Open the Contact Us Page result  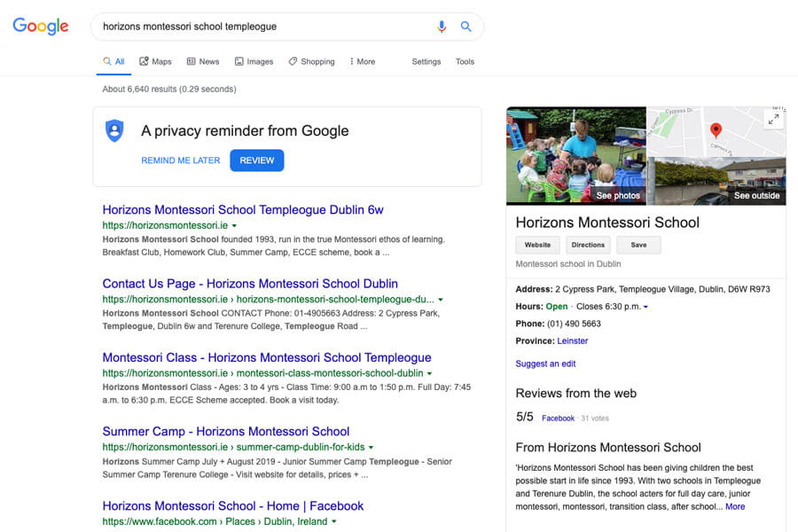pos(250,284)
